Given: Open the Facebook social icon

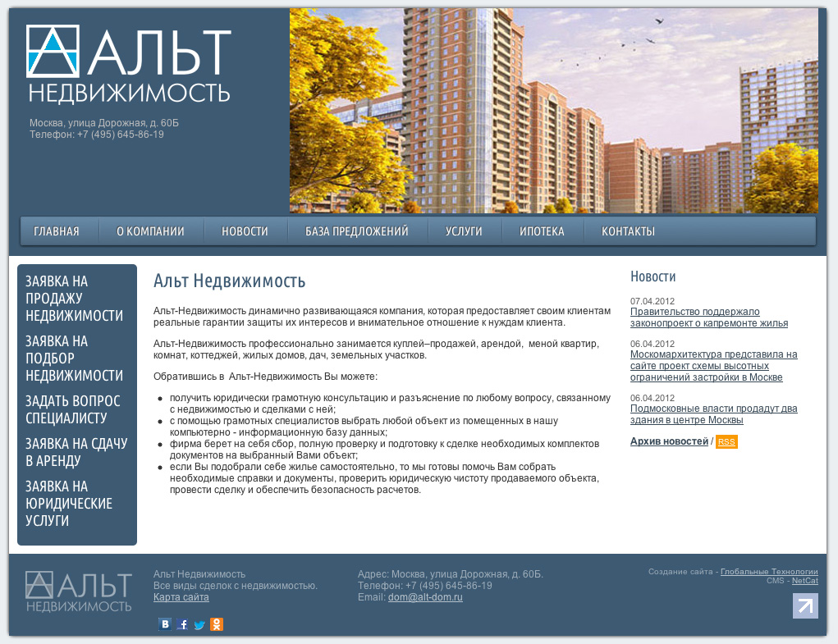Looking at the screenshot, I should tap(182, 623).
